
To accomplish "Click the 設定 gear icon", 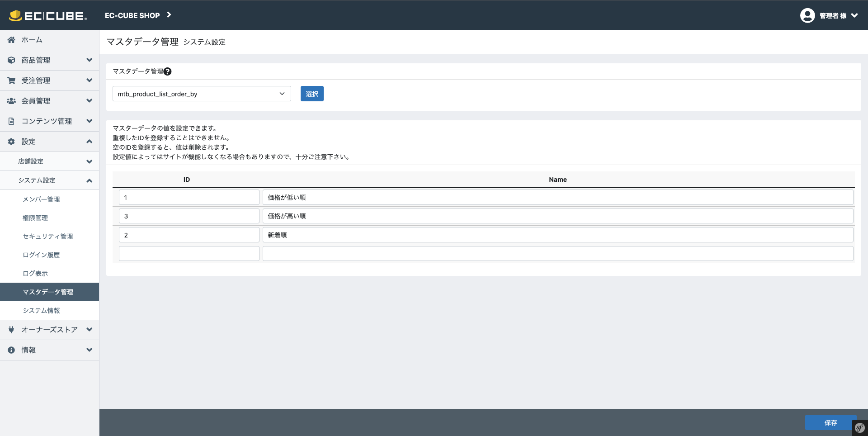I will click(x=11, y=142).
